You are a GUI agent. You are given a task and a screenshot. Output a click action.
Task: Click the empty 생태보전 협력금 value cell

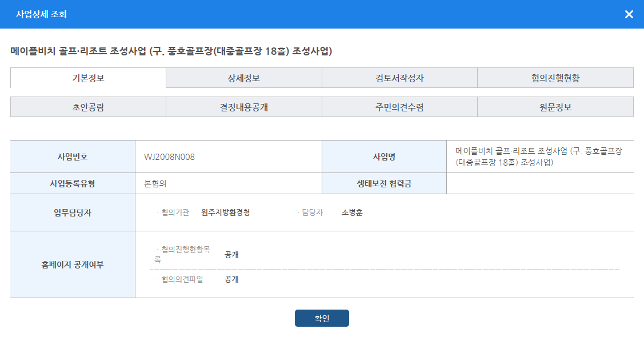point(539,183)
